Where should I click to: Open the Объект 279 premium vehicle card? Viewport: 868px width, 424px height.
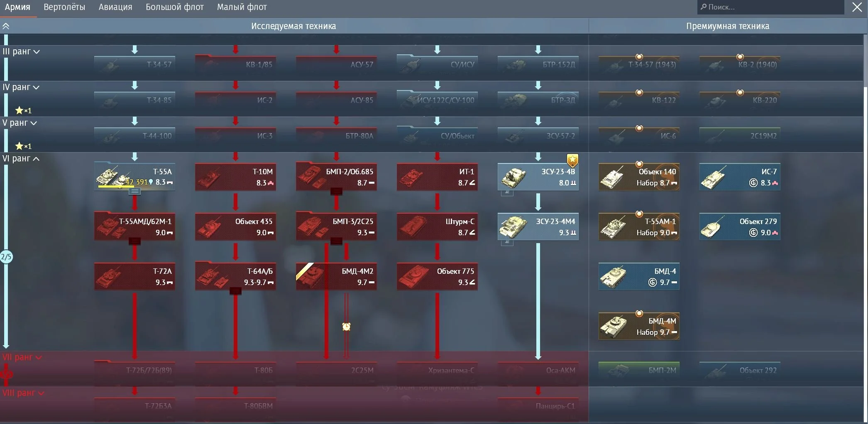coord(740,226)
